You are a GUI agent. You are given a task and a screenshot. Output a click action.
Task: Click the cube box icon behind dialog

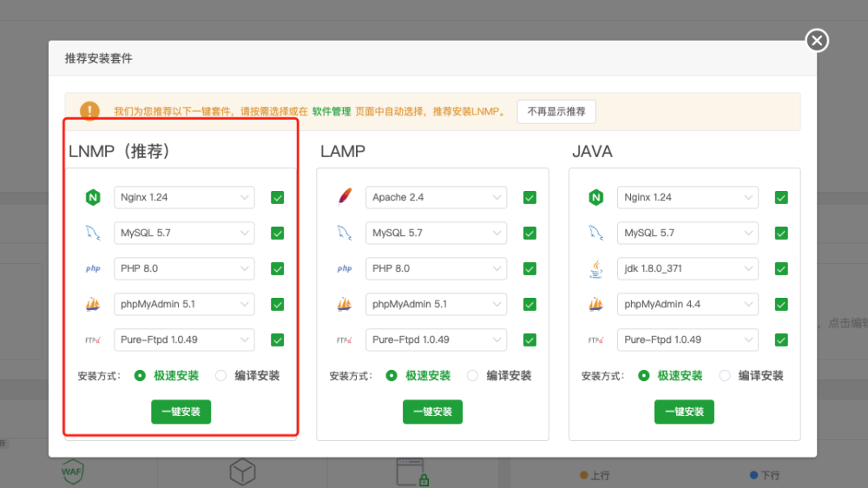[x=242, y=472]
